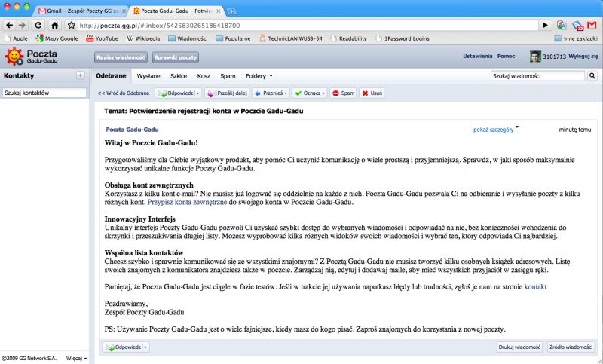
Task: Reload the page with the refresh icon
Action: point(38,26)
